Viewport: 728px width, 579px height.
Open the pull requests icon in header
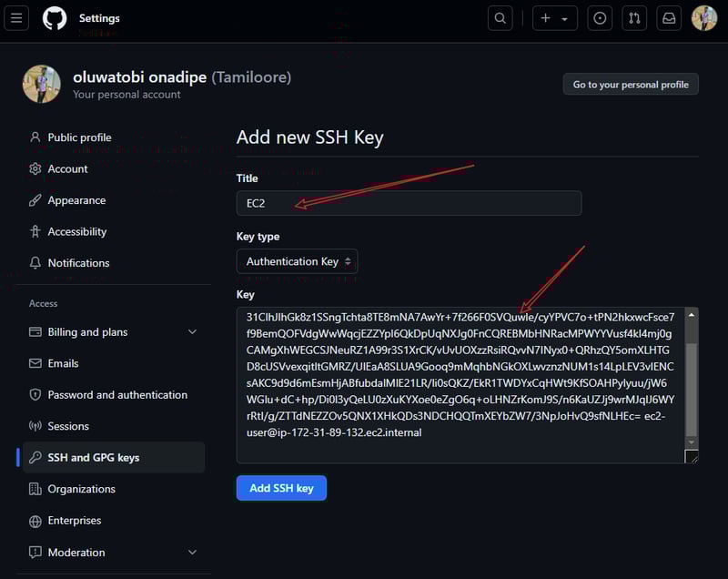[x=634, y=18]
